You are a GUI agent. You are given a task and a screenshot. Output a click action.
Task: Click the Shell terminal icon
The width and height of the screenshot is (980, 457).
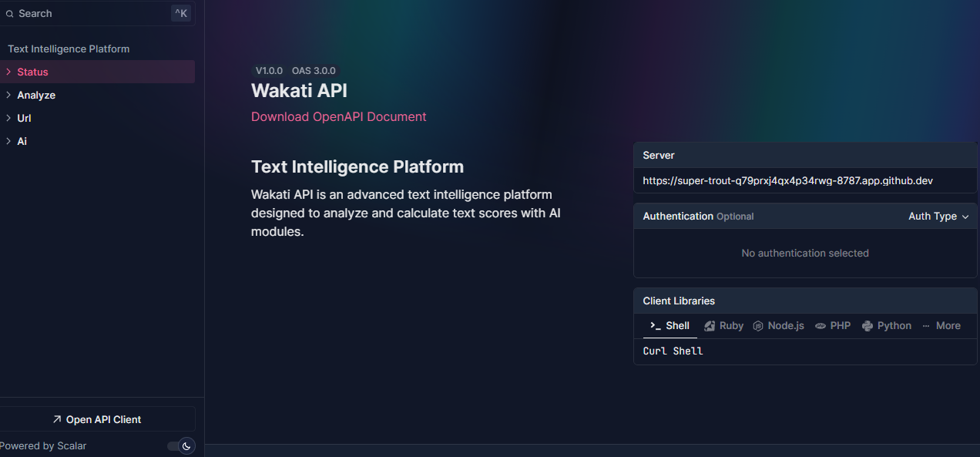coord(654,325)
